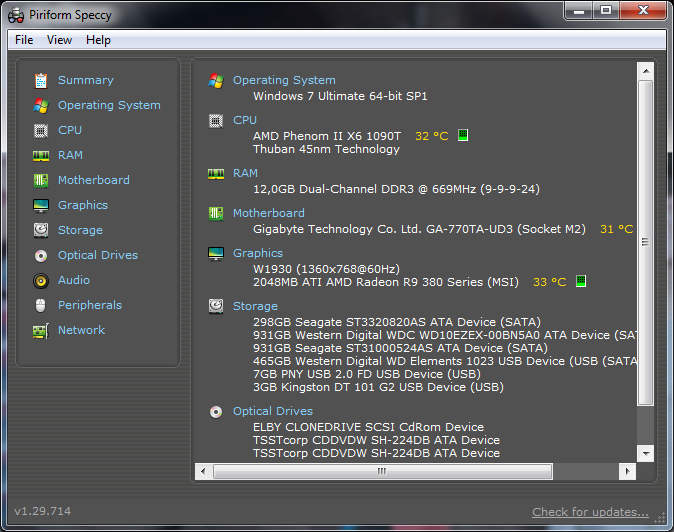This screenshot has width=674, height=532.
Task: Click vertical scrollbar up arrow
Action: [646, 70]
